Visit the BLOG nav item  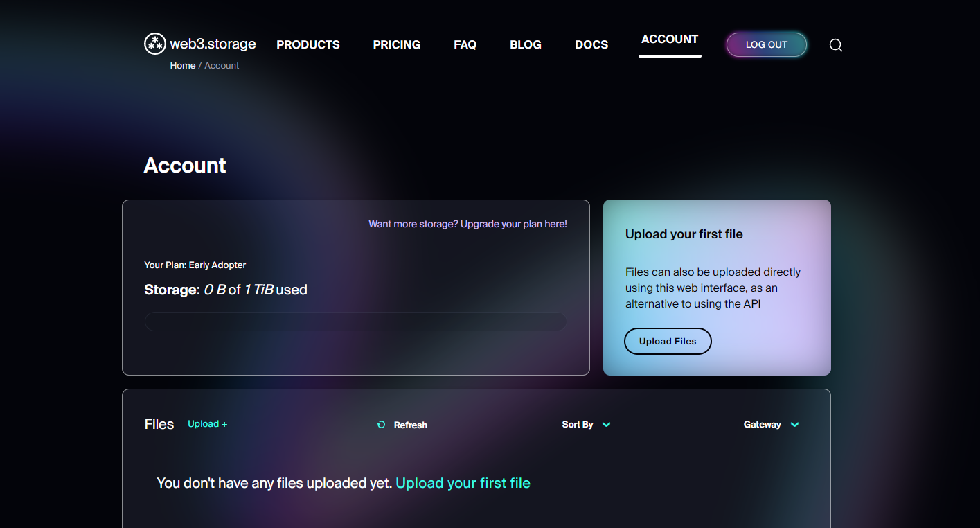[x=525, y=44]
